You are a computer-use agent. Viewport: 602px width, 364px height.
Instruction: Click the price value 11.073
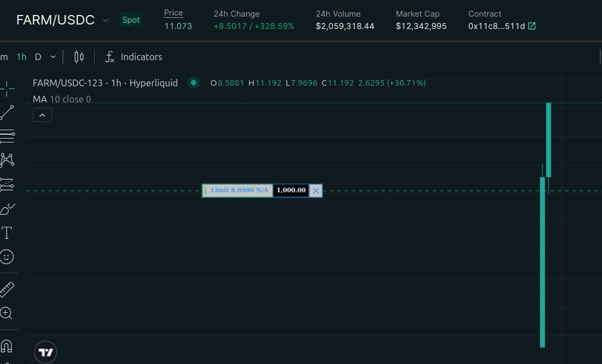178,26
